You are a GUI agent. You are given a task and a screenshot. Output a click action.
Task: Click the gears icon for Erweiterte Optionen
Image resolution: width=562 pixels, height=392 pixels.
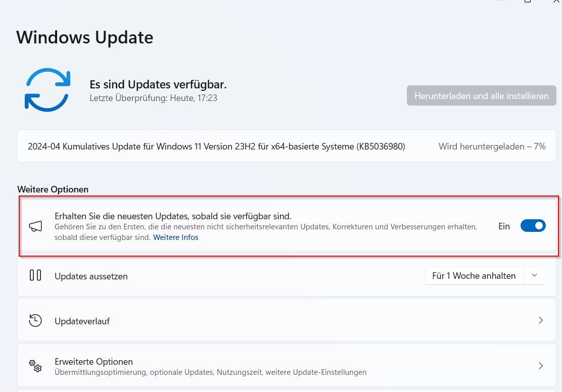point(35,366)
